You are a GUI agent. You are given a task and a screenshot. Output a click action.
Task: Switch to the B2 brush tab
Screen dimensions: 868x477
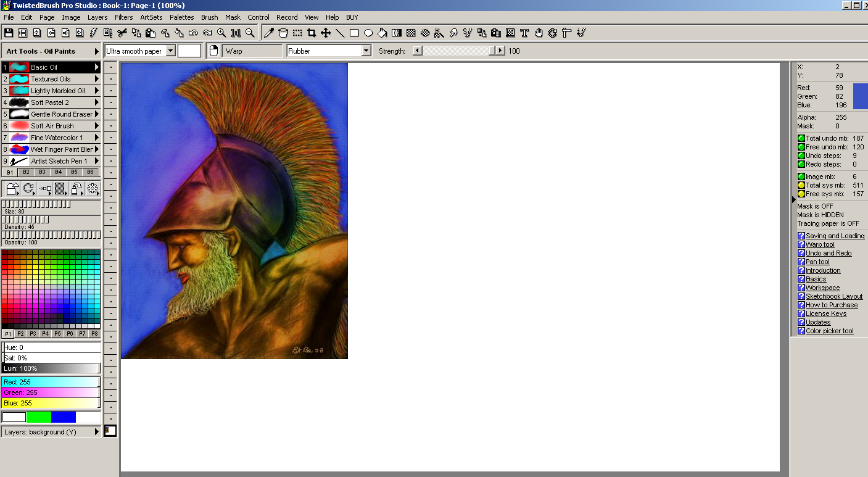coord(26,172)
